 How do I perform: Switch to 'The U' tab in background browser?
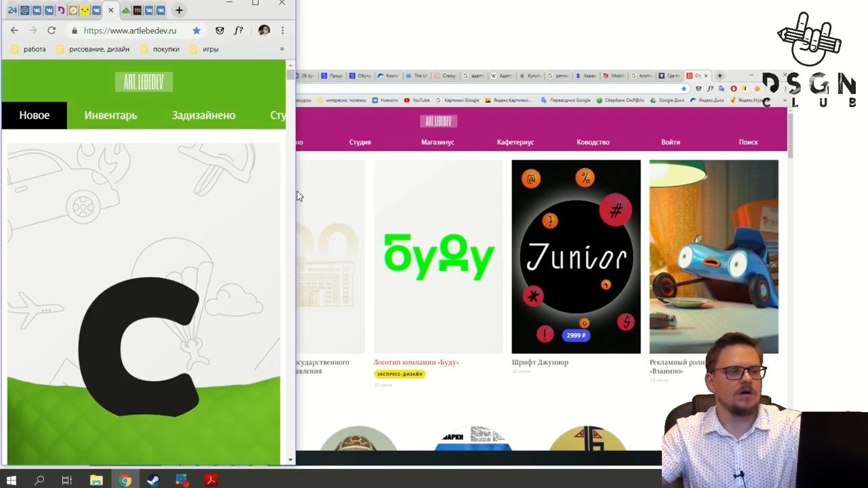coord(417,76)
